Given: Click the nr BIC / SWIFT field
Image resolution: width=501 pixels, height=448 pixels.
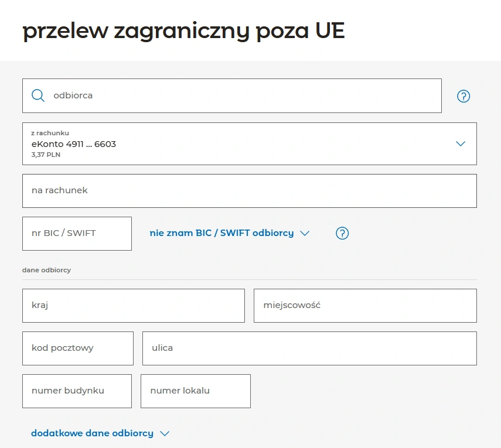Looking at the screenshot, I should tap(77, 234).
